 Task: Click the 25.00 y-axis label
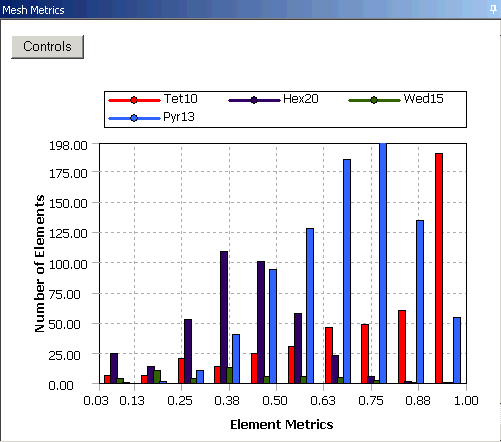[x=65, y=355]
